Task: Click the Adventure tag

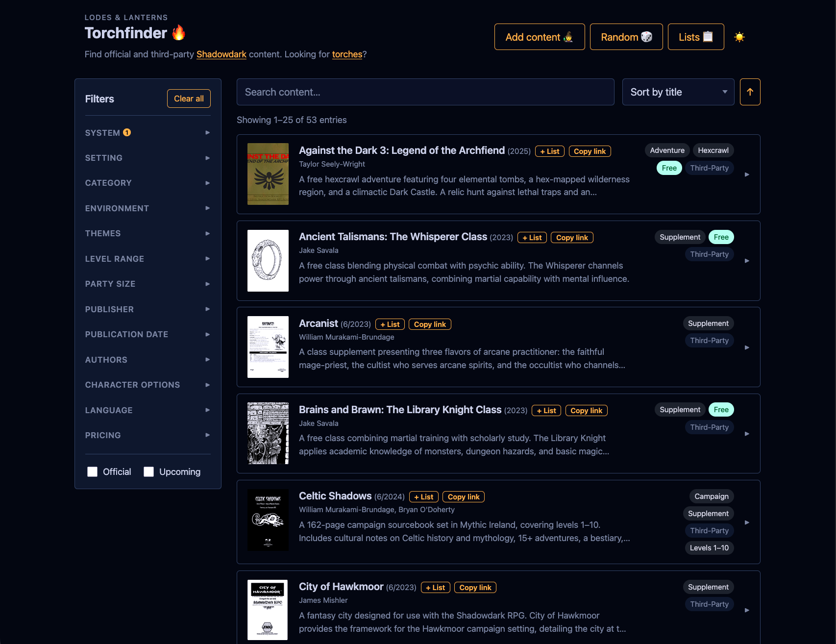Action: point(667,150)
